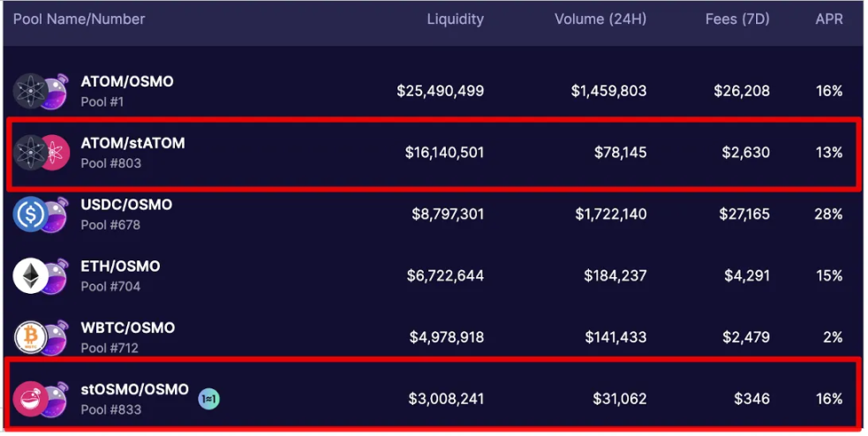Click the $25,490,499 liquidity value
Image resolution: width=868 pixels, height=436 pixels.
pos(440,91)
